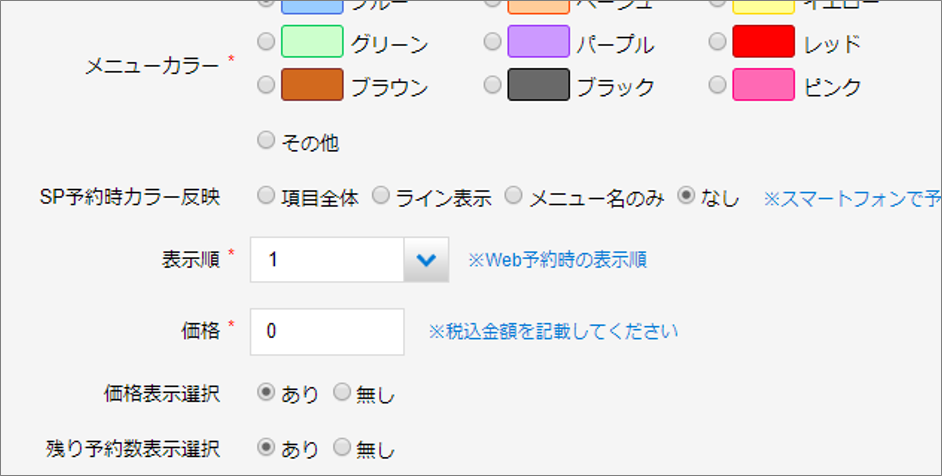Set 価格表示選択 to あり
942x476 pixels.
coord(265,393)
